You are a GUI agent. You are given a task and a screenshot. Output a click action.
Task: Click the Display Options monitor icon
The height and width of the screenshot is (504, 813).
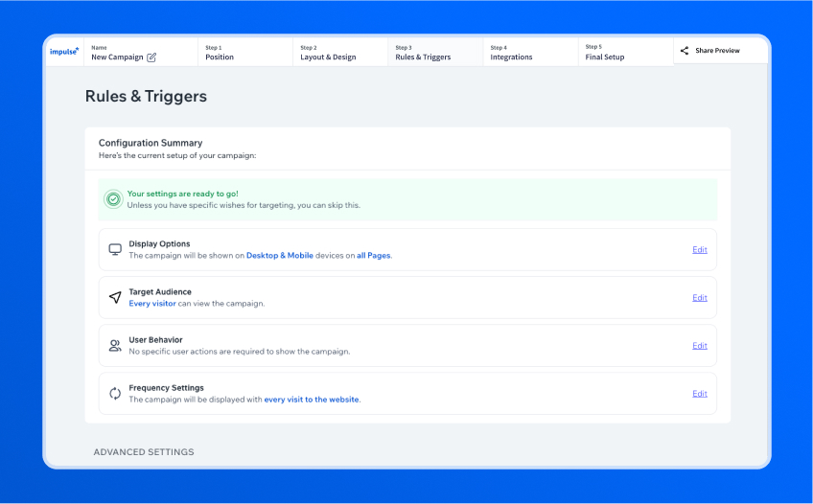pyautogui.click(x=115, y=250)
